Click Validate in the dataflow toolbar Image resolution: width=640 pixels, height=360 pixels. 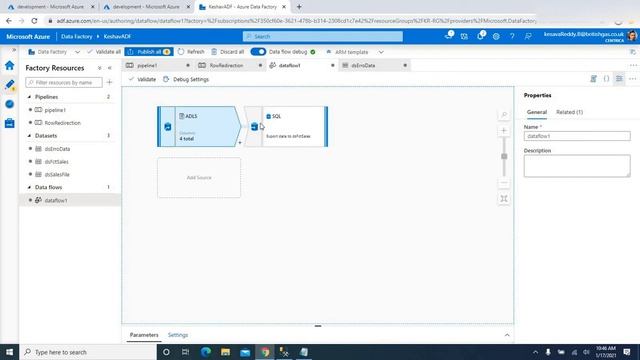(x=142, y=79)
